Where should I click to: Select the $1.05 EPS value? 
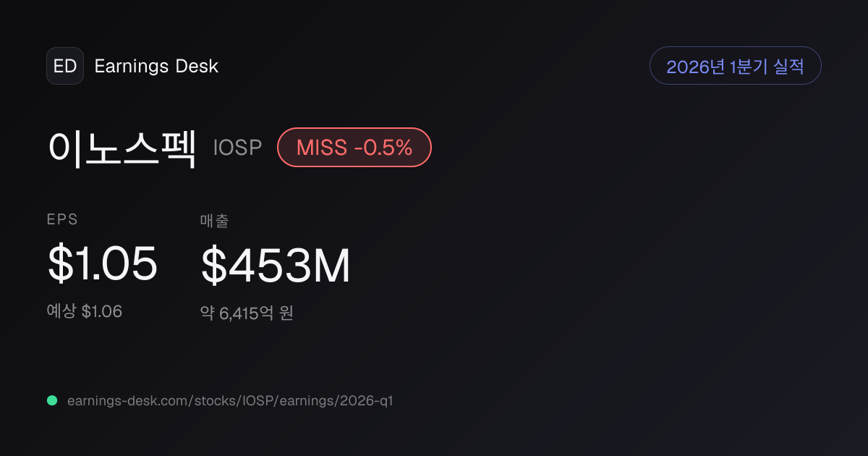[x=102, y=263]
